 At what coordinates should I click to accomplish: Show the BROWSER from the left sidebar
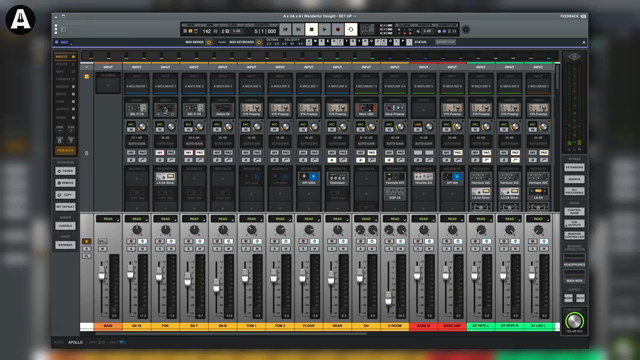coord(65,245)
